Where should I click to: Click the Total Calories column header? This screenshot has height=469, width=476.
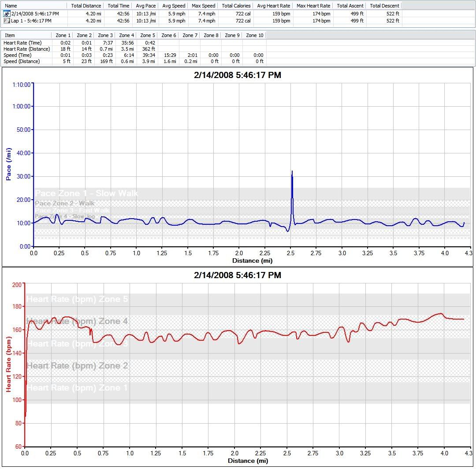236,6
